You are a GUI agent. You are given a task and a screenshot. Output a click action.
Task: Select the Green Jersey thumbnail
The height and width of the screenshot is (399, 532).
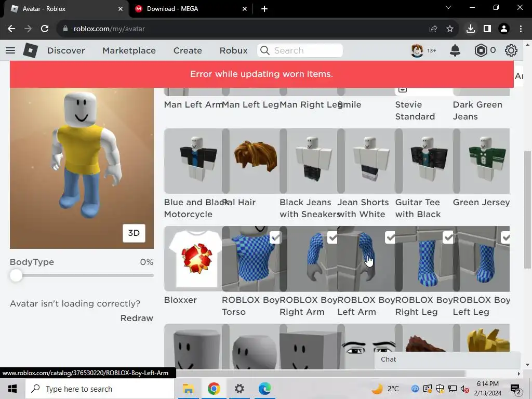click(x=482, y=161)
